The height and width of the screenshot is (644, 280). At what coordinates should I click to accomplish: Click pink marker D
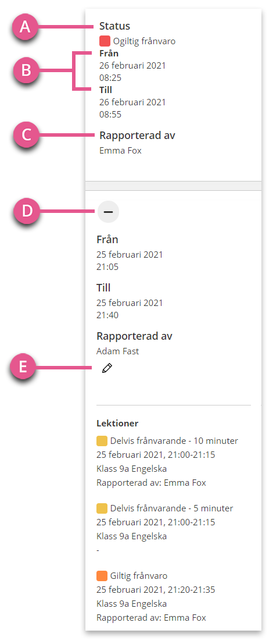point(26,212)
